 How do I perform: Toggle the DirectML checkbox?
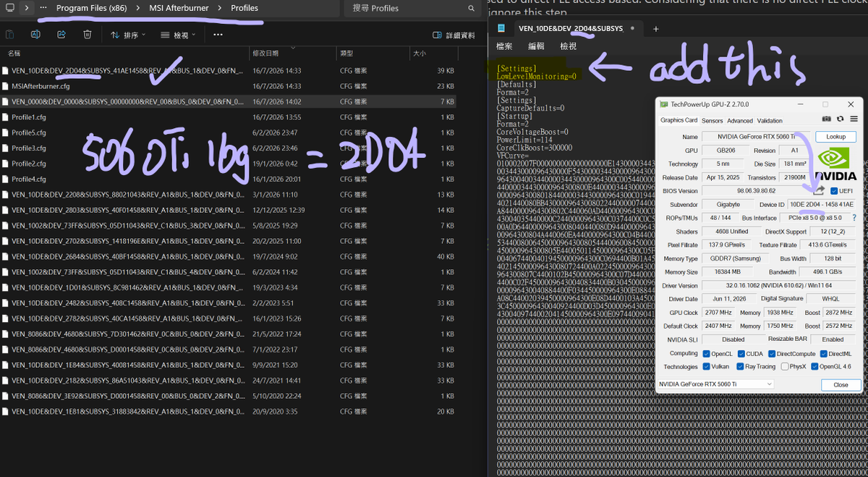pyautogui.click(x=822, y=354)
